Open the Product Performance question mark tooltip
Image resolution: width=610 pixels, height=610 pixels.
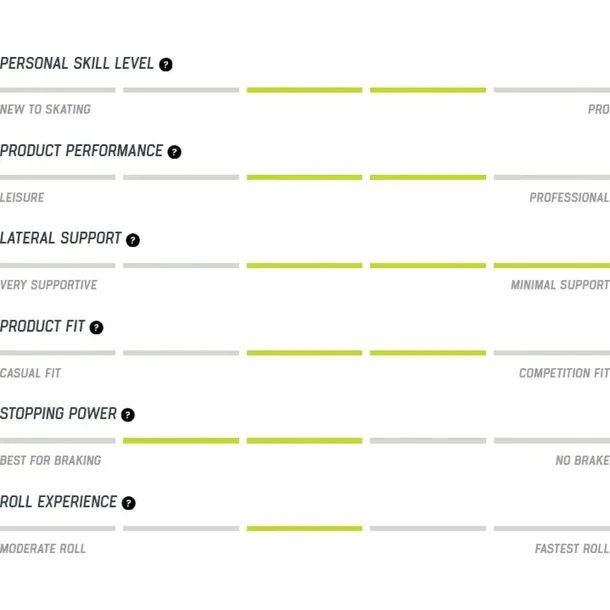click(174, 152)
